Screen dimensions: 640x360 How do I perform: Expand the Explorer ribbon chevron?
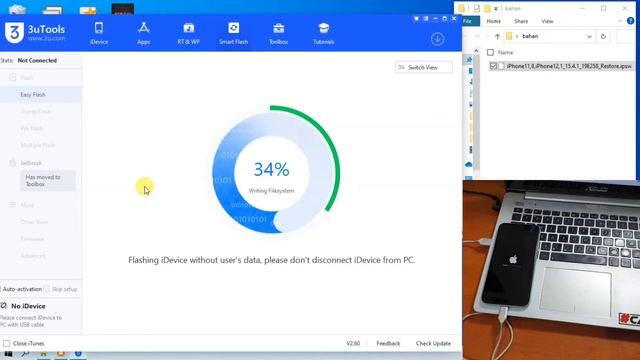tap(620, 21)
